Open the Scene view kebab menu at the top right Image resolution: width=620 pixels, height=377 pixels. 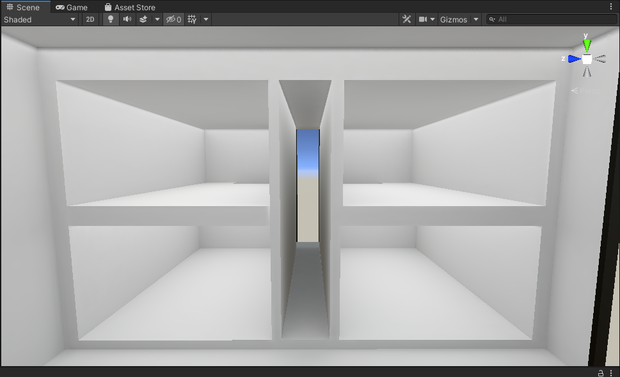611,7
